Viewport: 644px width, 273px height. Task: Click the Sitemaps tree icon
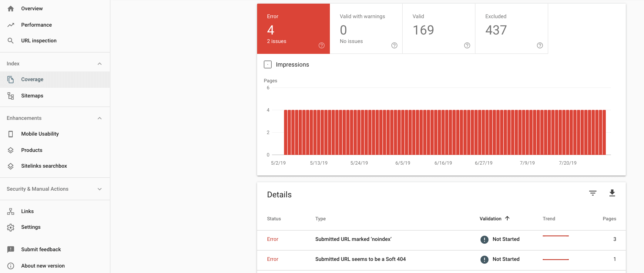click(x=11, y=96)
